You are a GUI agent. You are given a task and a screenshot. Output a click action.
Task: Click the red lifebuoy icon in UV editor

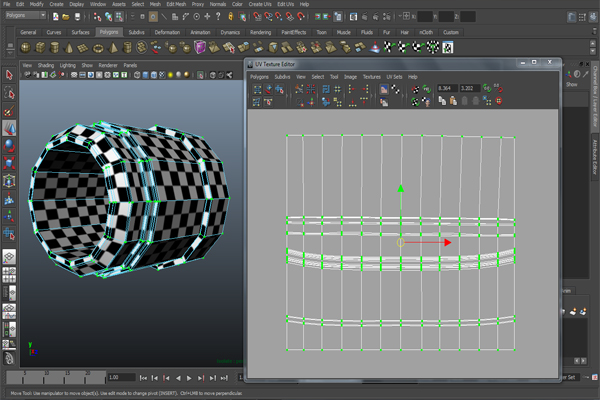tap(499, 101)
